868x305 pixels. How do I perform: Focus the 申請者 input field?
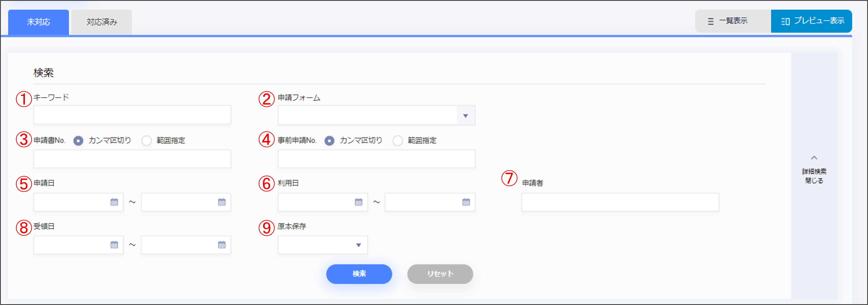coord(620,202)
